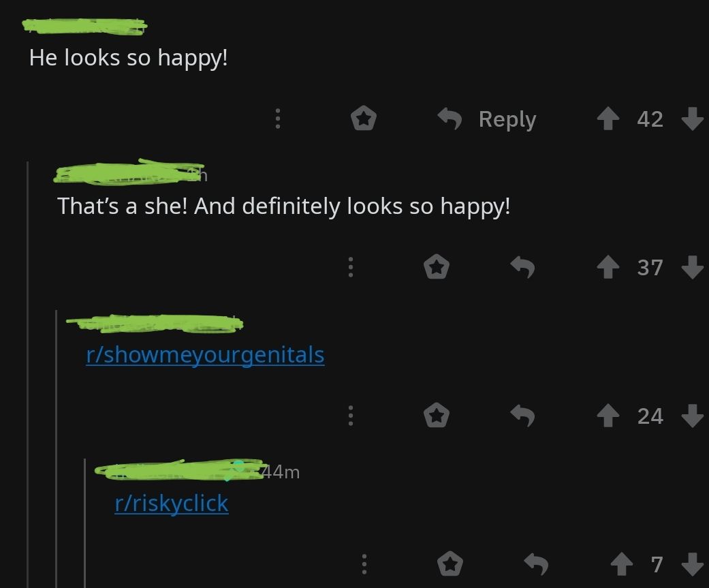The image size is (709, 588).
Task: Upvote the r/riskyclick comment
Action: tap(622, 564)
